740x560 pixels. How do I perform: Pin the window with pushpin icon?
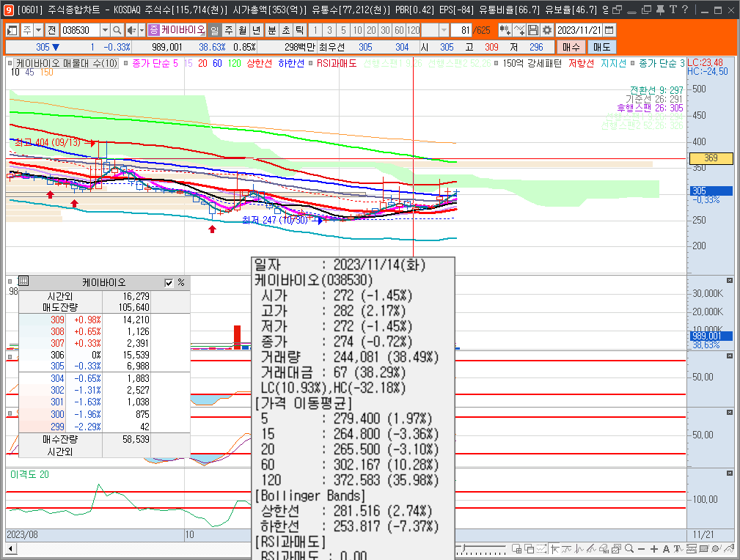pos(660,10)
